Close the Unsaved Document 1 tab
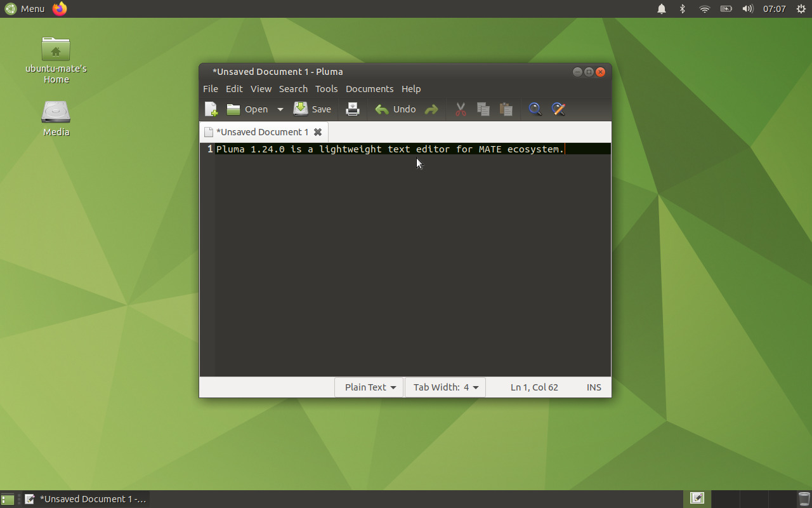 tap(318, 132)
